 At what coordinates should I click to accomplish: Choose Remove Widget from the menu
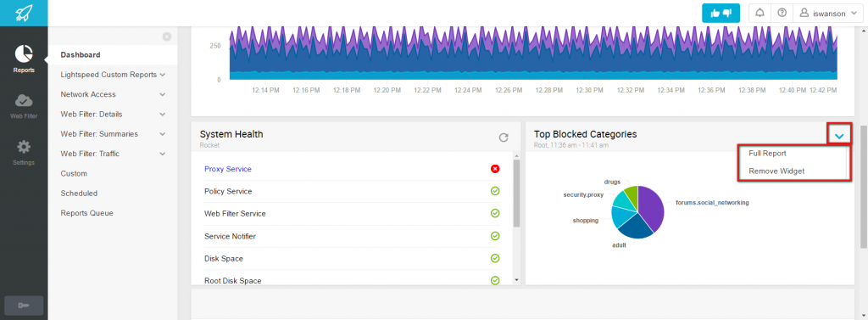pyautogui.click(x=776, y=171)
